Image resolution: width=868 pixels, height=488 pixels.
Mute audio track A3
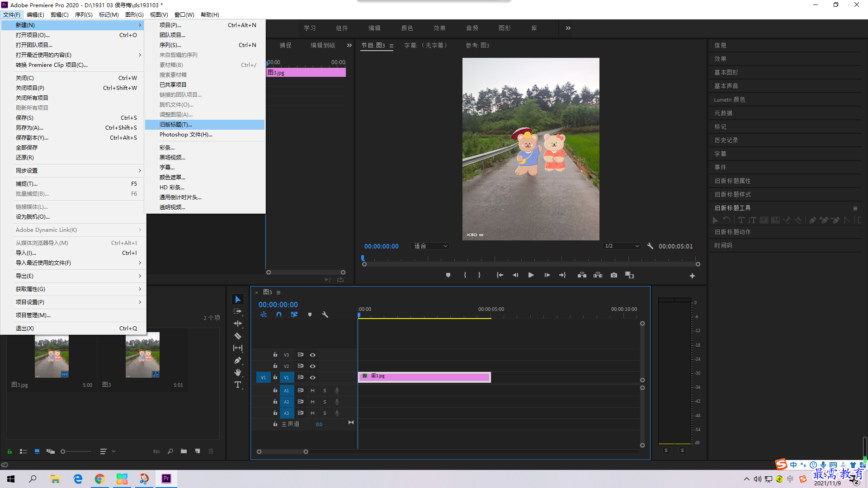click(312, 413)
